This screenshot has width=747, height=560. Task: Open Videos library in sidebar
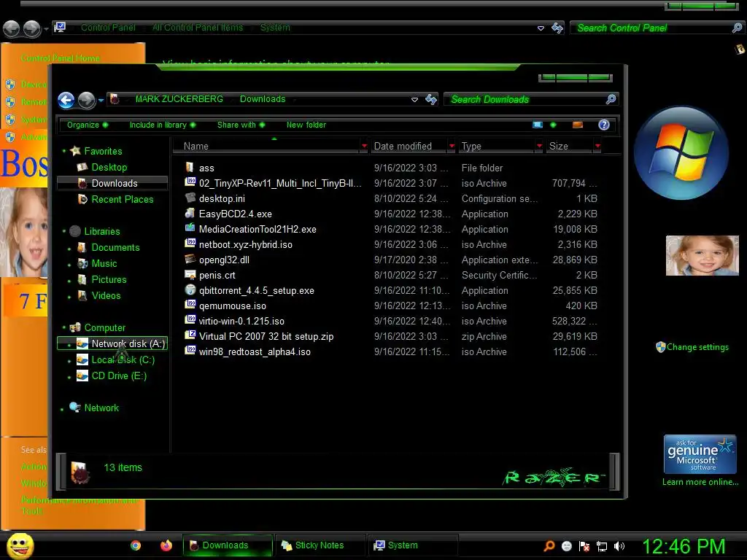(x=106, y=296)
